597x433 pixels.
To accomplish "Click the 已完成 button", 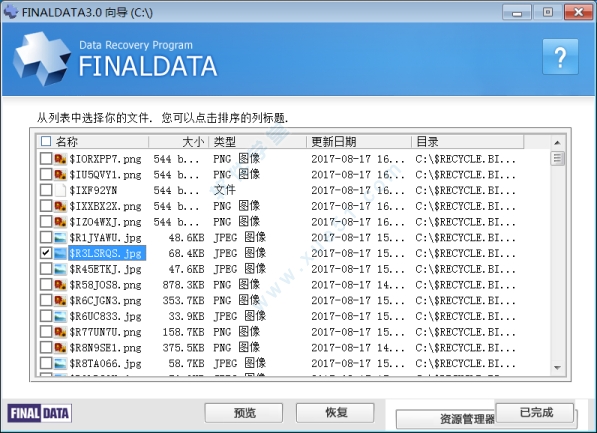I will click(x=535, y=412).
